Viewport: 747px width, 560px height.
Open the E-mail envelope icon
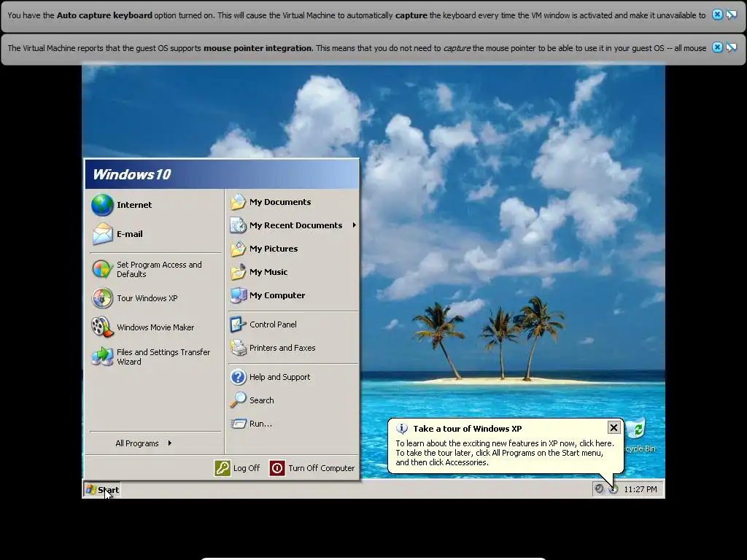(x=102, y=234)
